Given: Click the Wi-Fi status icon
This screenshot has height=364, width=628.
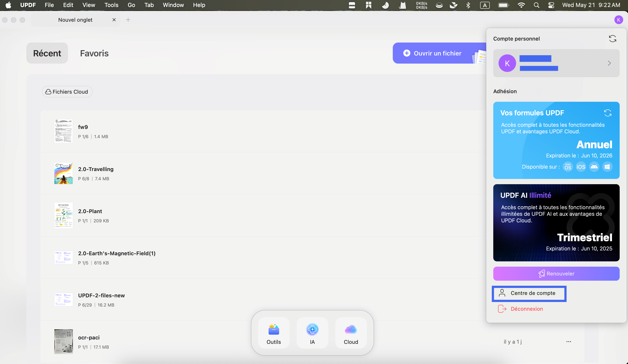Looking at the screenshot, I should tap(521, 5).
